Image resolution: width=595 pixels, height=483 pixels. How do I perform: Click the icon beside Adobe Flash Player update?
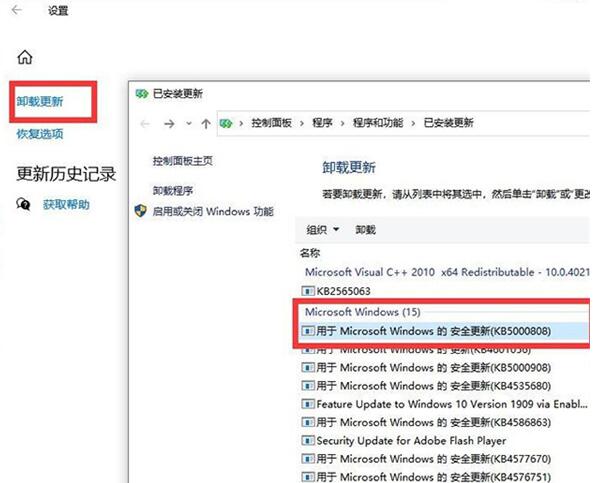pos(308,440)
